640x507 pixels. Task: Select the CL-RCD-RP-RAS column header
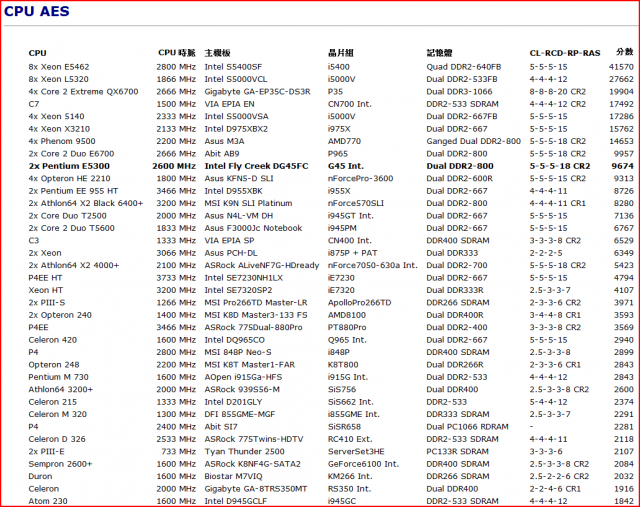tap(565, 53)
